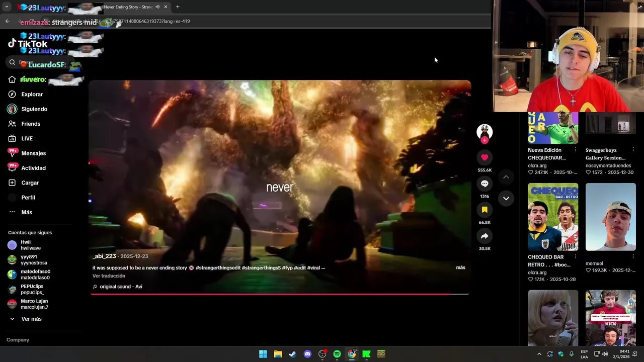Click #strangerthingsedit hashtag
Image resolution: width=644 pixels, height=362 pixels.
[218, 267]
